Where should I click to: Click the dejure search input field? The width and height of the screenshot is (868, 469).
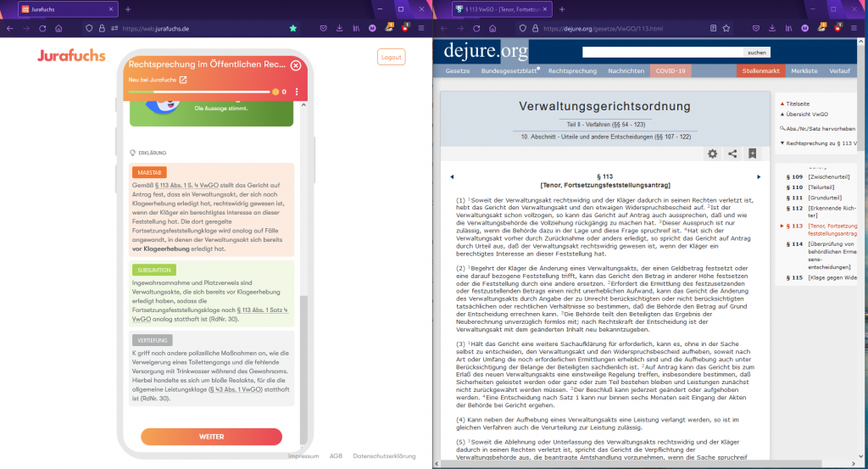click(662, 52)
